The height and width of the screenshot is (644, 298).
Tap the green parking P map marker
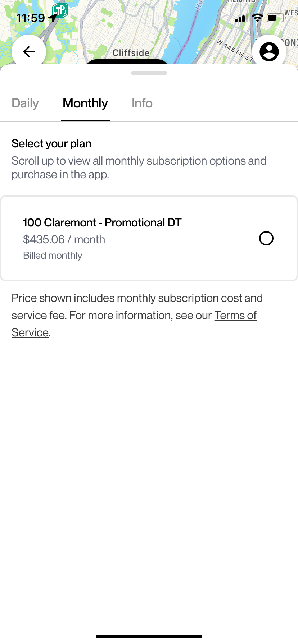tap(60, 10)
